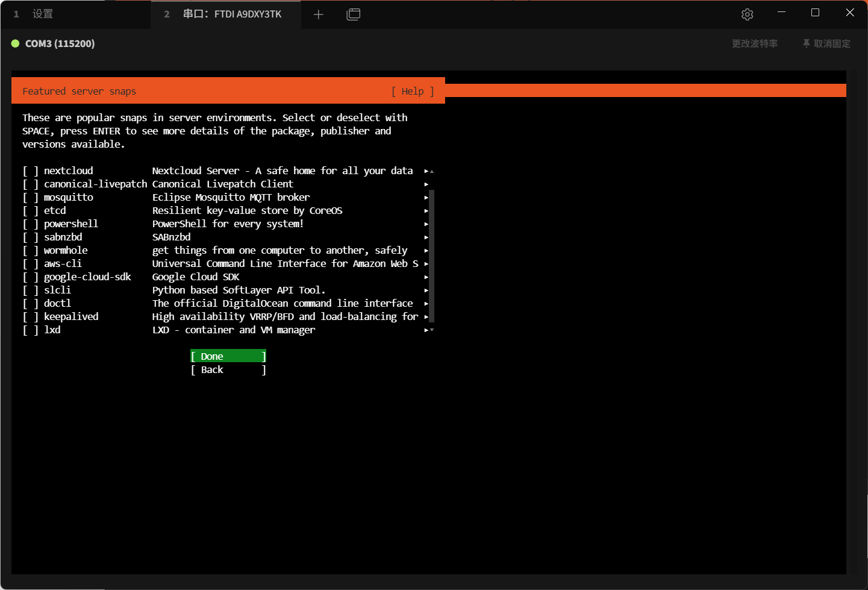Minimize the terminal window
The height and width of the screenshot is (590, 868).
click(781, 13)
